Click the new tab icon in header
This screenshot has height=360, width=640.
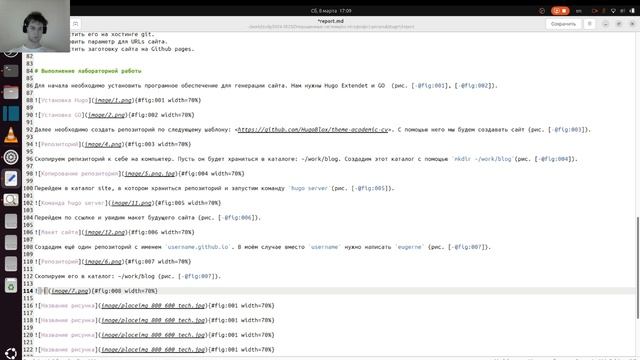click(76, 24)
